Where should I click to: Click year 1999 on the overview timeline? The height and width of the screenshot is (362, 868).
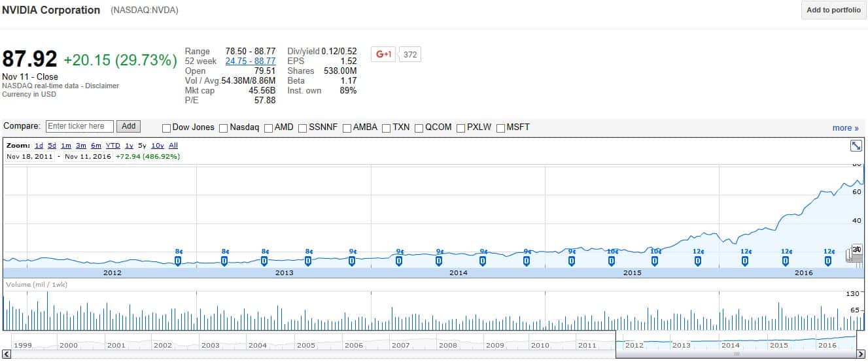(x=23, y=345)
